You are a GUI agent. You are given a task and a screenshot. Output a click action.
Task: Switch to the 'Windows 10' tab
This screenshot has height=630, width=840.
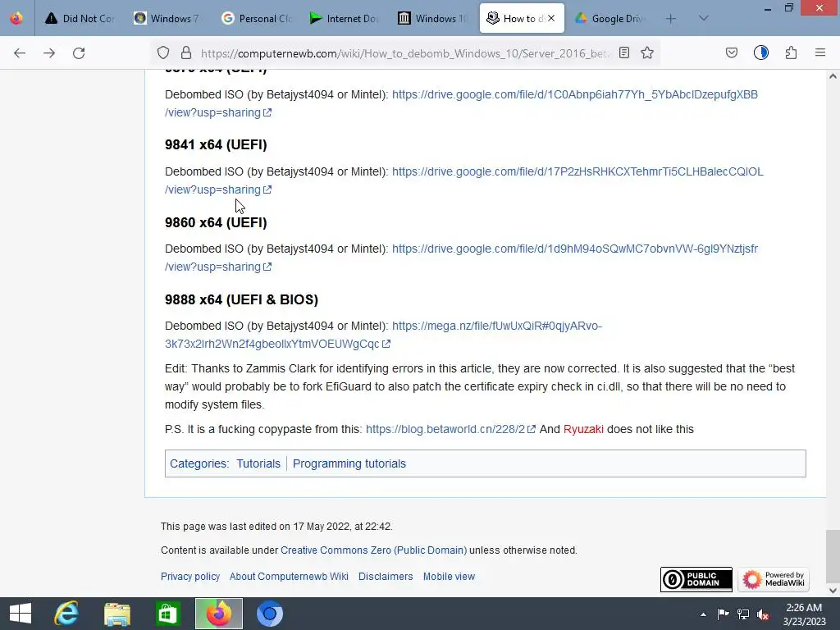click(433, 19)
